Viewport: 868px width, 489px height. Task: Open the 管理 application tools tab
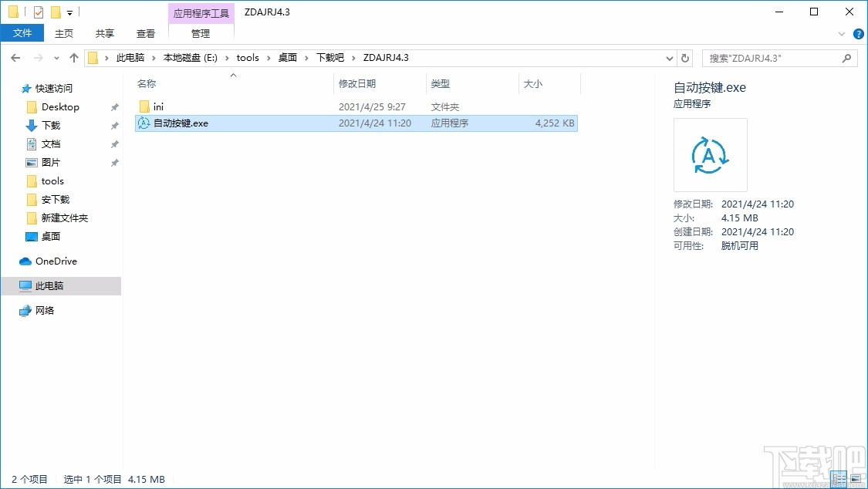tap(201, 33)
